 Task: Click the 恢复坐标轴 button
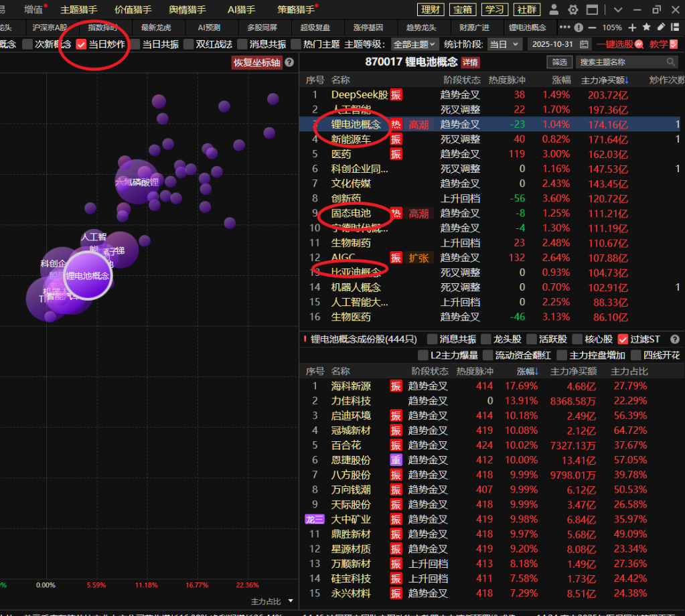pyautogui.click(x=256, y=62)
